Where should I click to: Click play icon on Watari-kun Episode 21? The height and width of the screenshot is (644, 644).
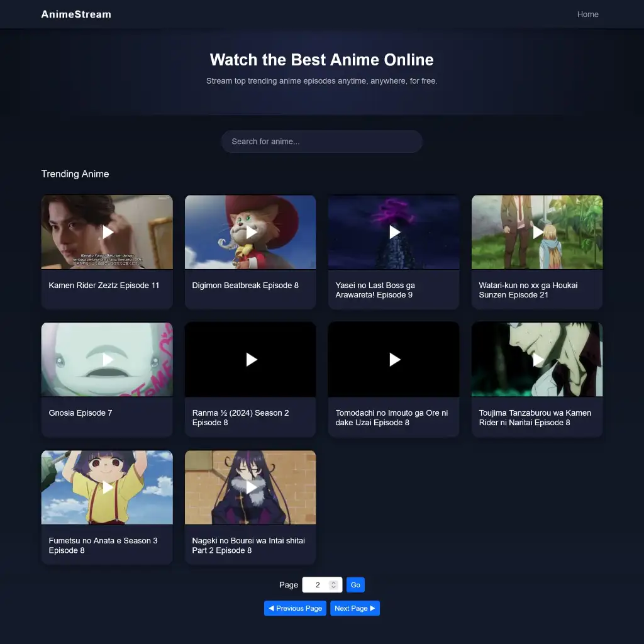[538, 232]
